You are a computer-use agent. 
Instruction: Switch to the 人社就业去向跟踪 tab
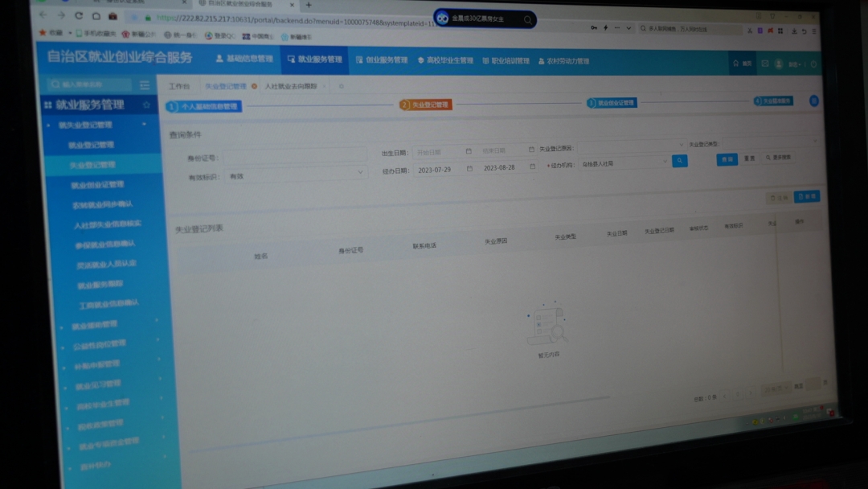point(291,86)
